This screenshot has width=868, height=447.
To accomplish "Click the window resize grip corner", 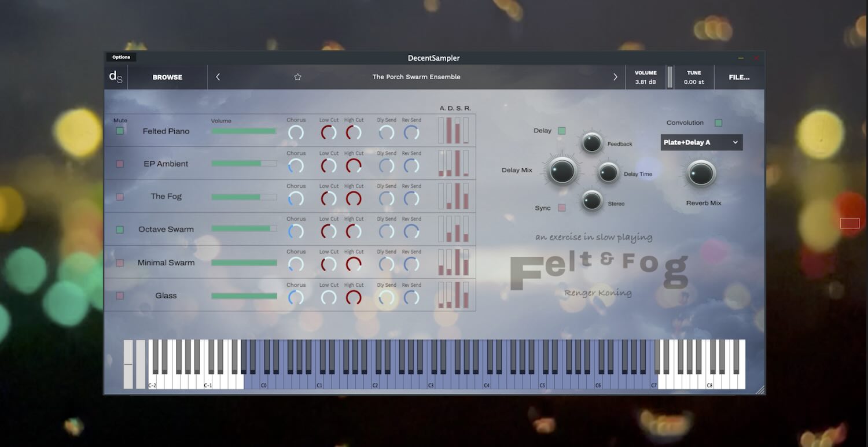I will [760, 390].
